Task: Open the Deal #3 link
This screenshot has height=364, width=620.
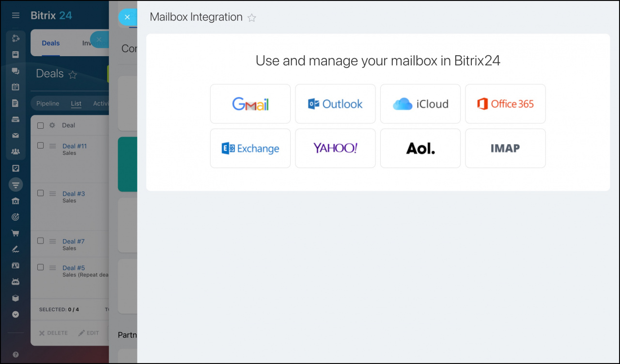Action: (74, 194)
